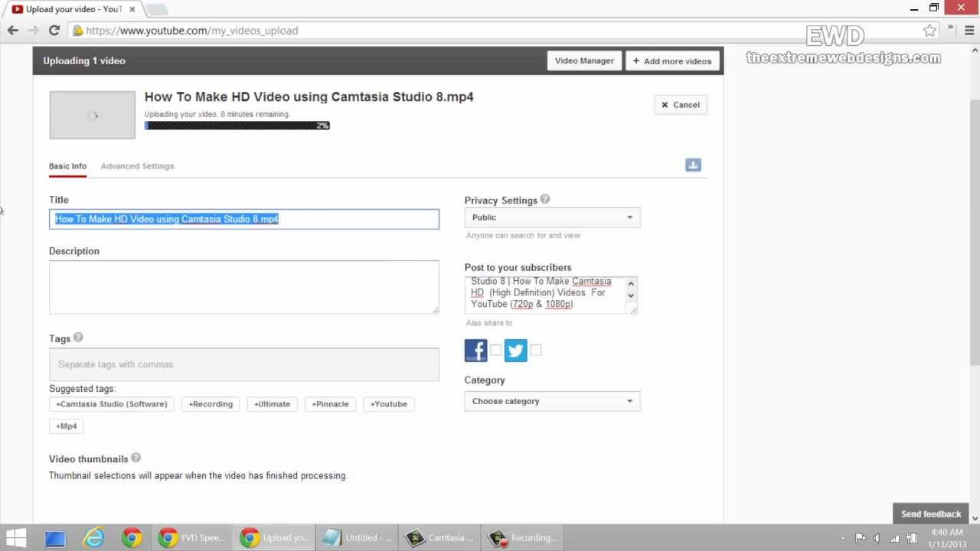Click in the Description text area

(244, 287)
